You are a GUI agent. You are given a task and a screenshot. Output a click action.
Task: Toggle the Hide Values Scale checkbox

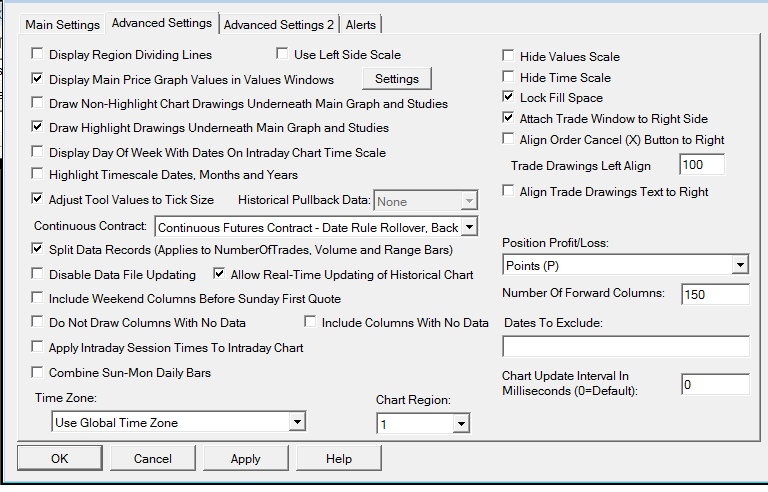[509, 57]
